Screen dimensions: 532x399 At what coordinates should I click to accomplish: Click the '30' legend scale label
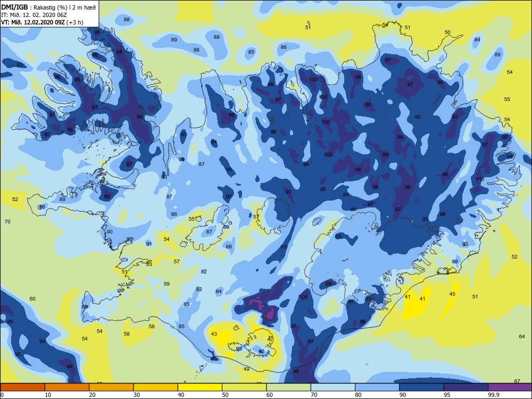pyautogui.click(x=137, y=395)
